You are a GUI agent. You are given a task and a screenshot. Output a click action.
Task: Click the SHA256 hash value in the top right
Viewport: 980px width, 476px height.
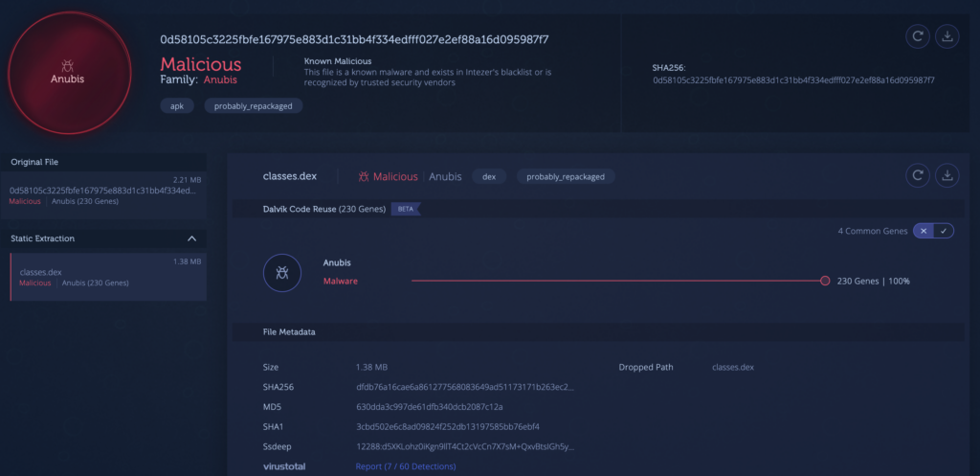pos(793,80)
